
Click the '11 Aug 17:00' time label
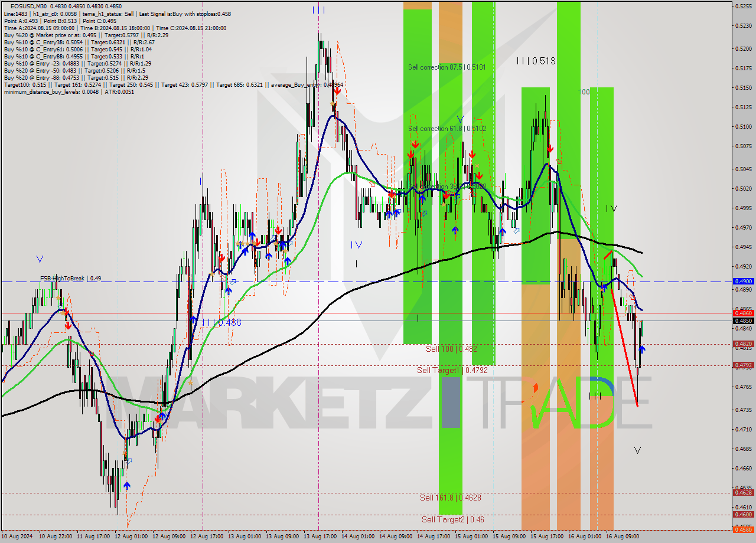(x=93, y=537)
